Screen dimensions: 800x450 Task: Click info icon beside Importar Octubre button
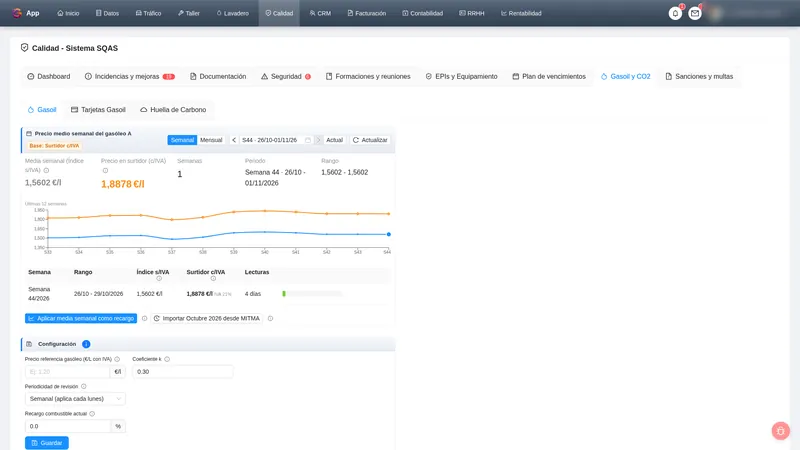click(x=270, y=318)
